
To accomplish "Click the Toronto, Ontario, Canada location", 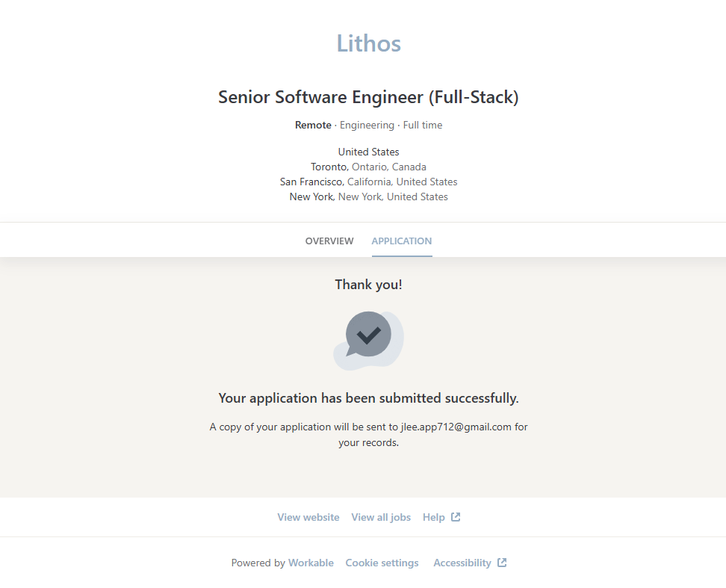I will point(368,167).
